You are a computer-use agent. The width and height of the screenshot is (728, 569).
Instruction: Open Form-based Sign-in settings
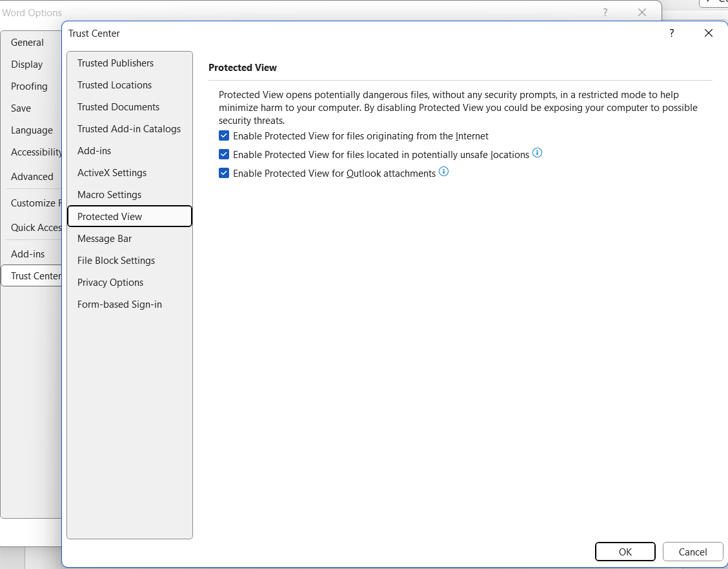119,304
